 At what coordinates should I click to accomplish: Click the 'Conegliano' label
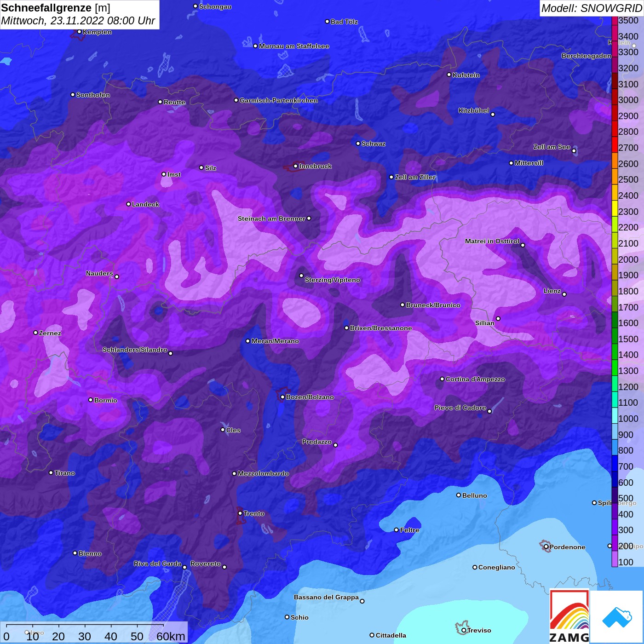[x=497, y=567]
